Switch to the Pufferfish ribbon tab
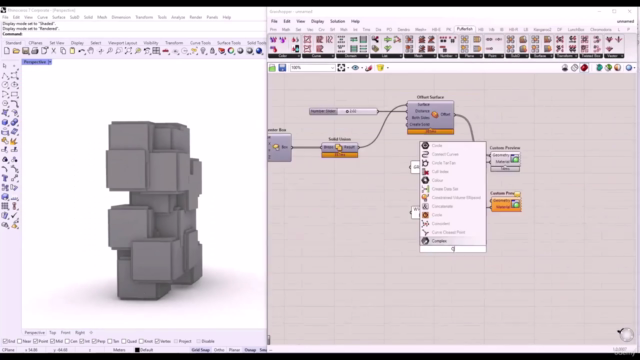 click(x=464, y=29)
